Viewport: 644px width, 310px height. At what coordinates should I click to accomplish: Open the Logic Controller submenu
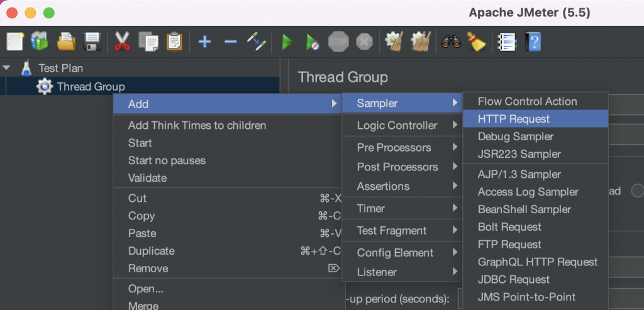point(397,125)
